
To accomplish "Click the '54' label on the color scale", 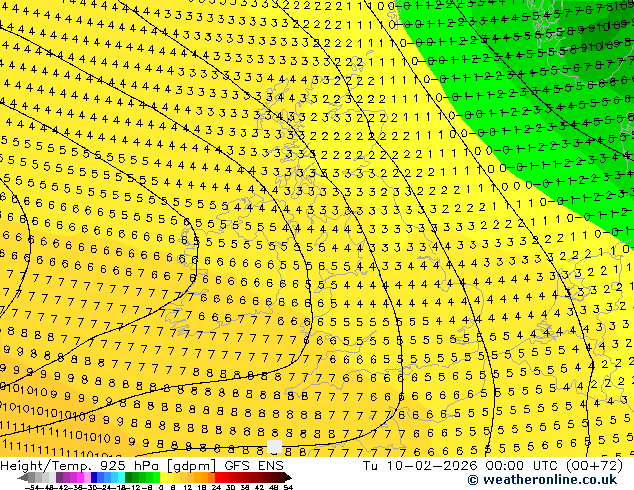I will pos(288,487).
